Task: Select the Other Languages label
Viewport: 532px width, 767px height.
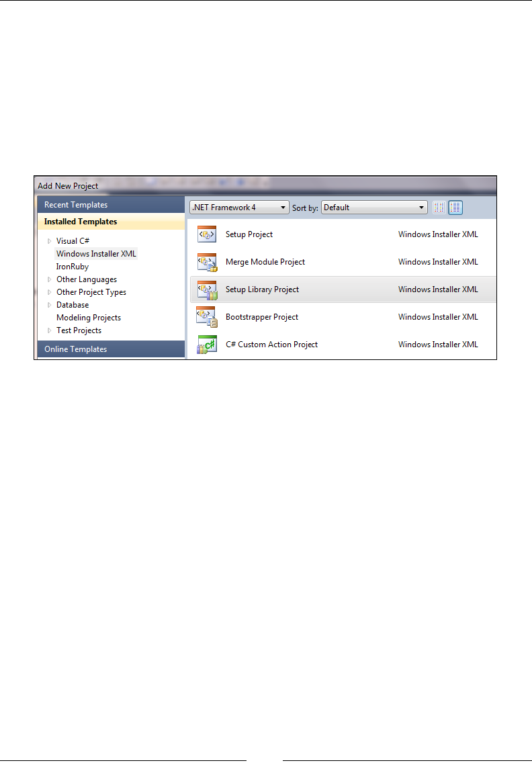Action: (87, 279)
